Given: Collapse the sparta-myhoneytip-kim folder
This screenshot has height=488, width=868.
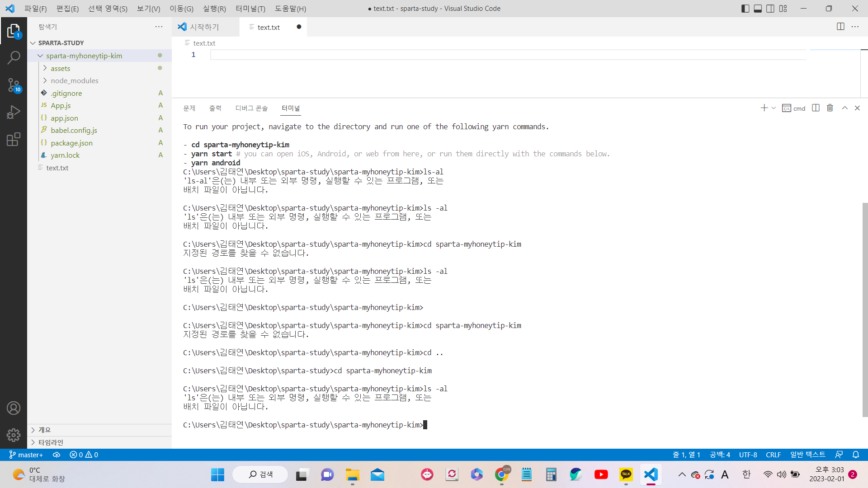Looking at the screenshot, I should coord(40,56).
